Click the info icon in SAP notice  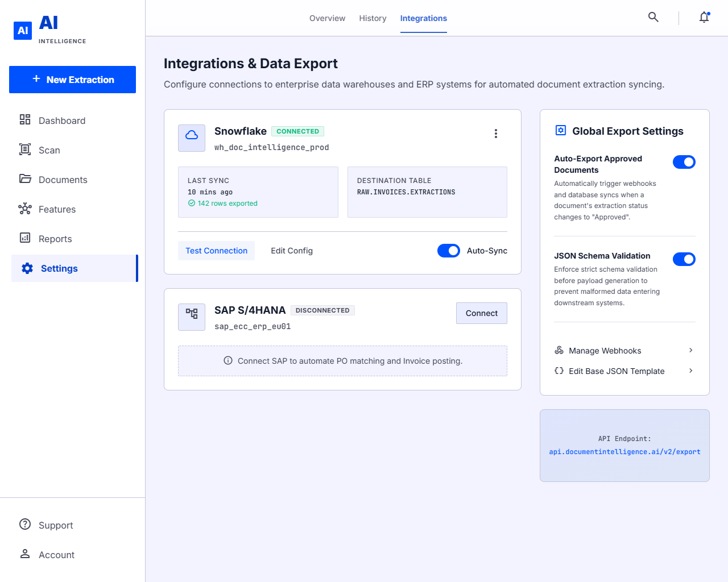(228, 360)
